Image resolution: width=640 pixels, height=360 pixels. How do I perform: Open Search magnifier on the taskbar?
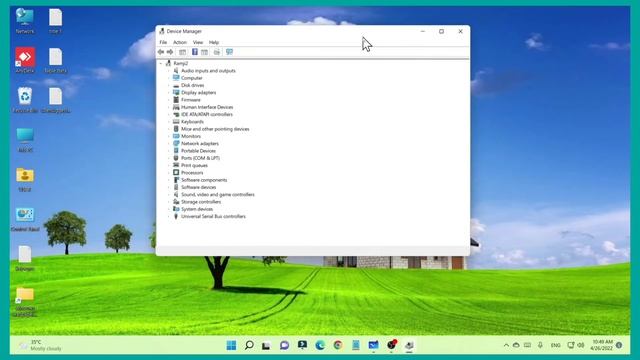[249, 345]
